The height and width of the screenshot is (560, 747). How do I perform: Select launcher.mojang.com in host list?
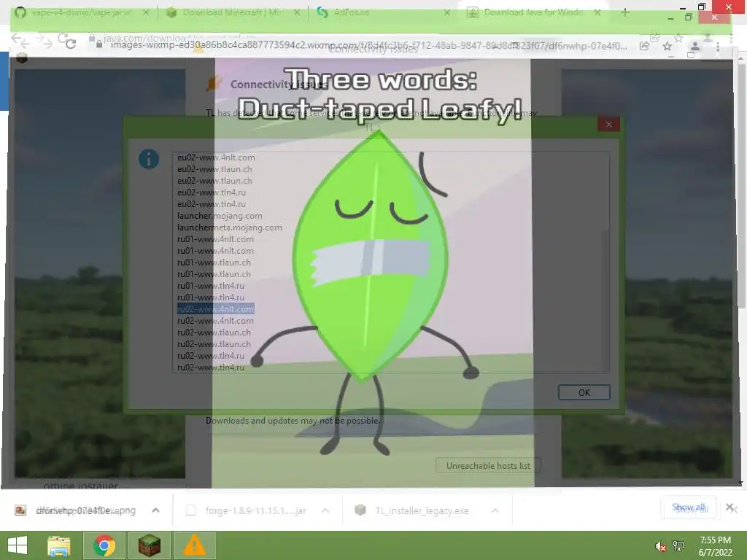(220, 216)
